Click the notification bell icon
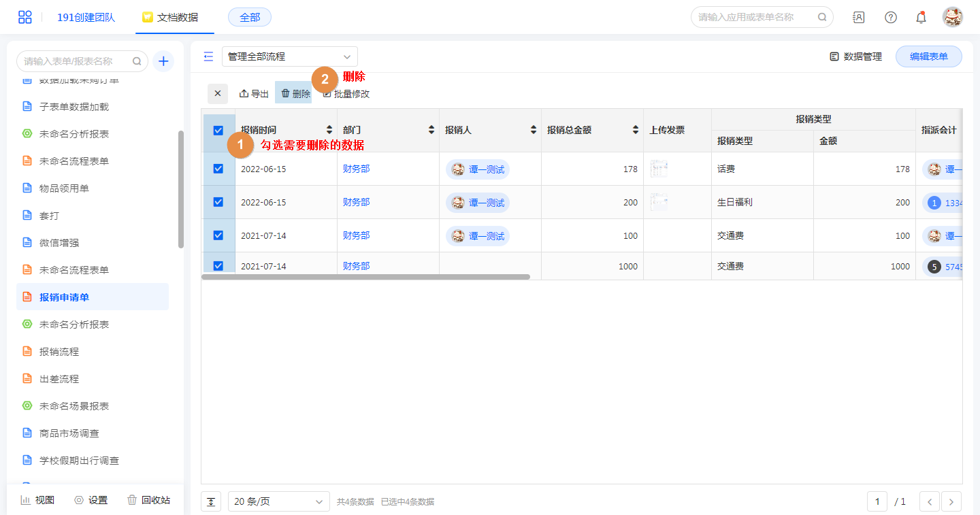Viewport: 980px width, 515px height. coord(921,17)
